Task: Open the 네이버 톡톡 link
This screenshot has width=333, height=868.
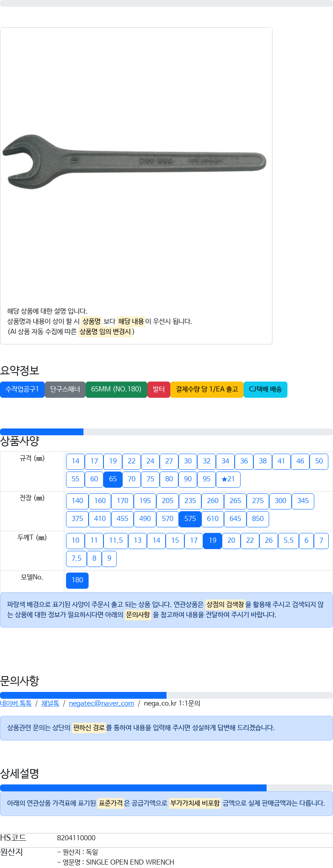Action: [x=16, y=703]
